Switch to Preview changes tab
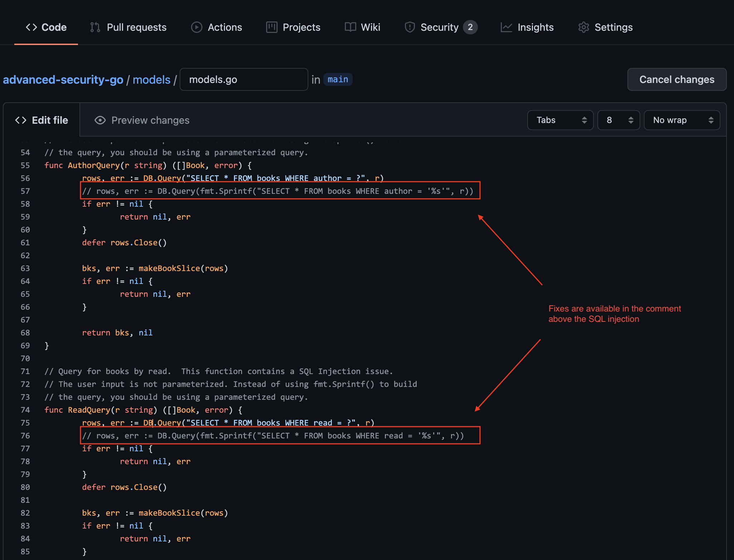Screen dimensions: 734x560 click(150, 120)
